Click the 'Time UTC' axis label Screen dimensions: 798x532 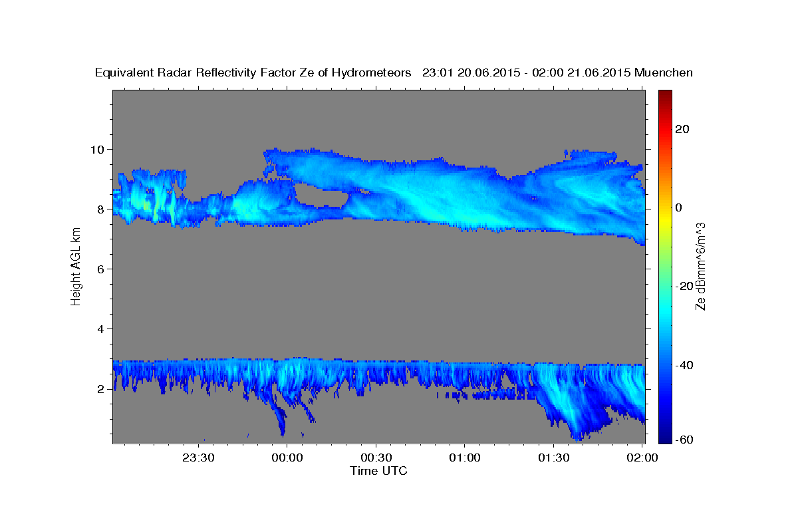point(378,471)
